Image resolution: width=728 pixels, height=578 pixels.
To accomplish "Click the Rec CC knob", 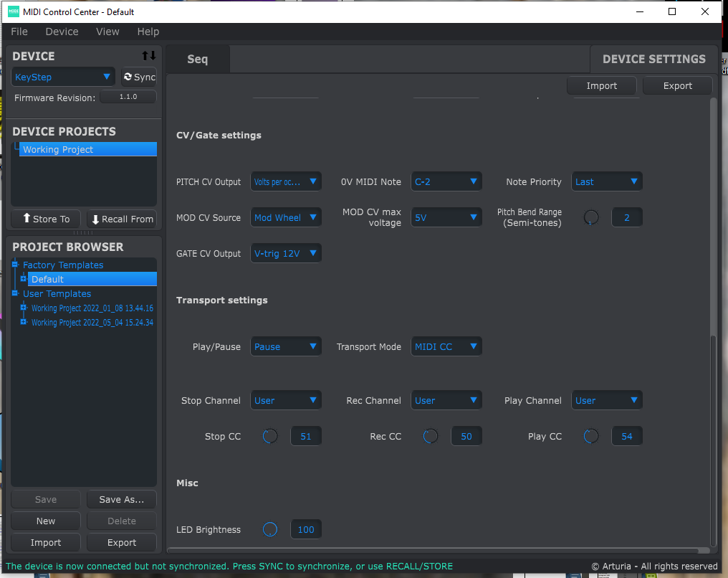I will coord(431,436).
